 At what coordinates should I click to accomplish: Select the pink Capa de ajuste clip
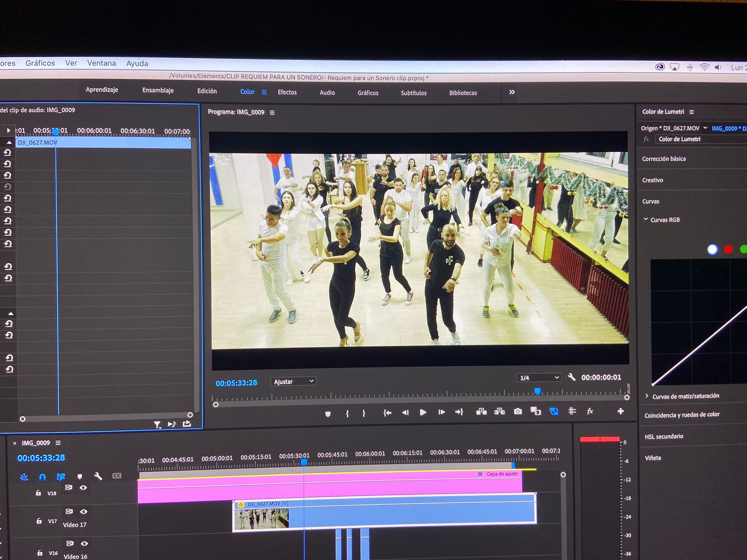tap(330, 487)
